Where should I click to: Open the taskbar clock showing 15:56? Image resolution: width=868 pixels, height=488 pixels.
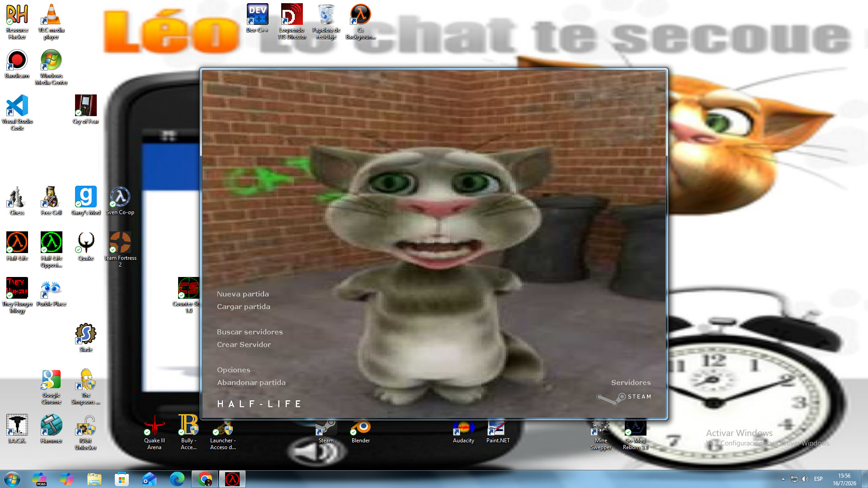coord(844,479)
